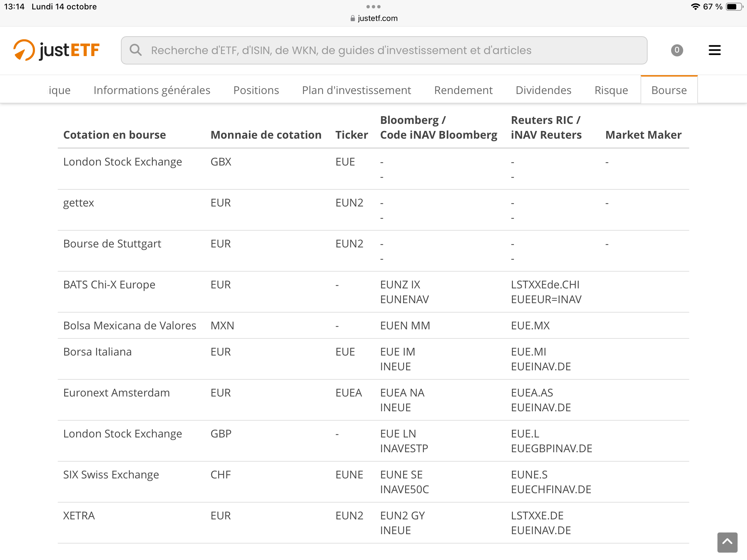
Task: Switch to the Informations générales tab
Action: click(151, 90)
